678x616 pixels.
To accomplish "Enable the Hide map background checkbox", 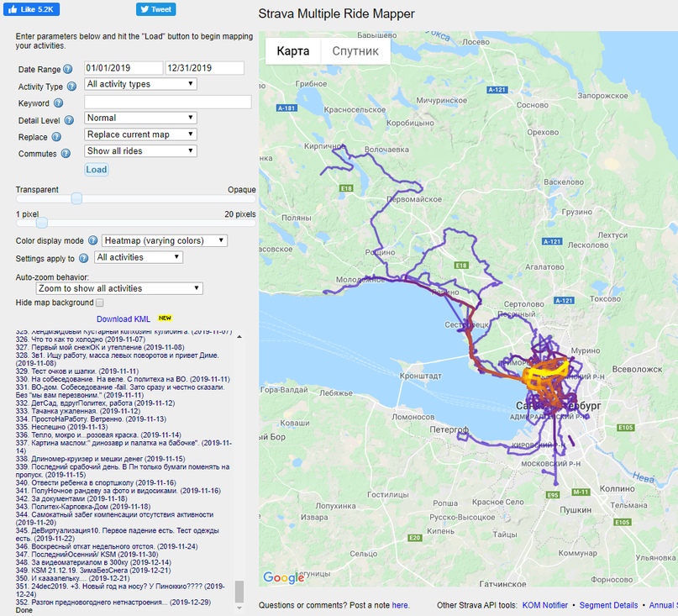I will click(100, 303).
